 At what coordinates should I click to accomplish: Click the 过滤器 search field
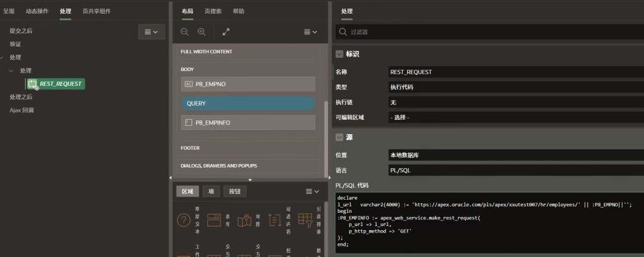click(x=490, y=32)
